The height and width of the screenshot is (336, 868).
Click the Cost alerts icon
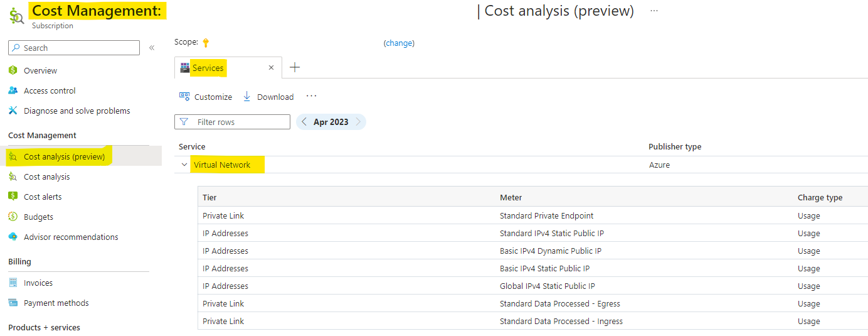13,197
